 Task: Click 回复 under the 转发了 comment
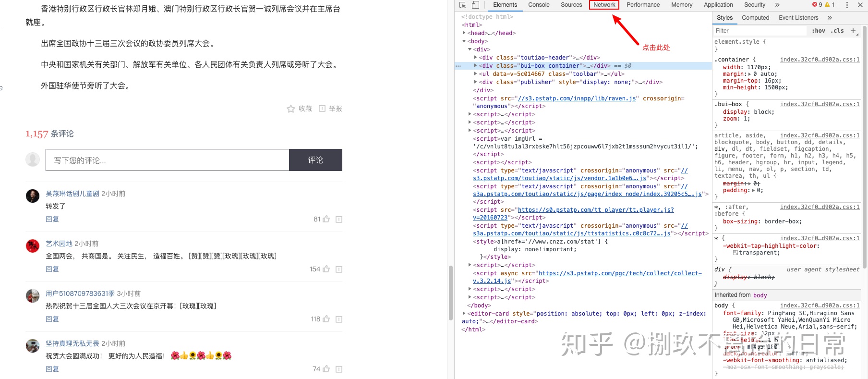[52, 219]
